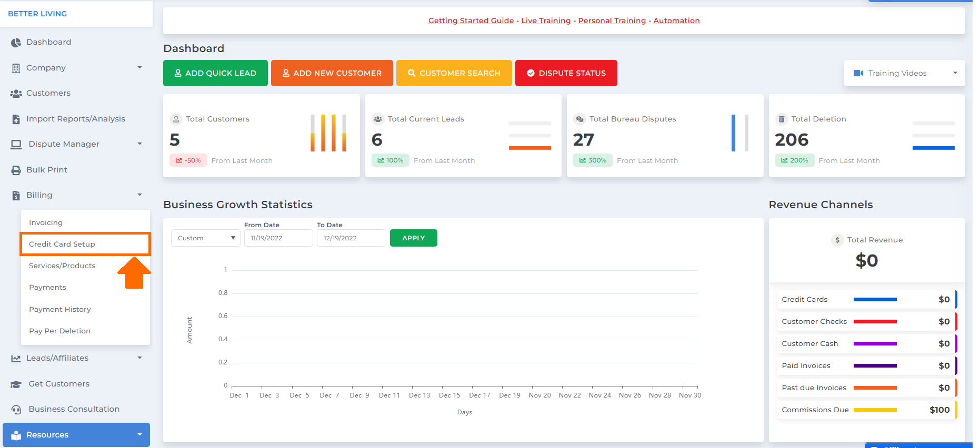Image resolution: width=980 pixels, height=448 pixels.
Task: Open Pay Per Deletion submenu item
Action: [59, 331]
